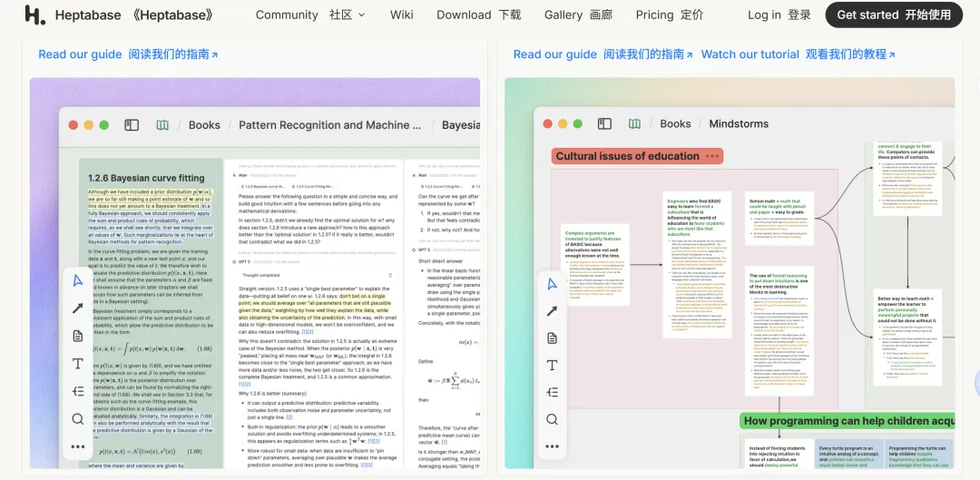Image resolution: width=980 pixels, height=480 pixels.
Task: Click search magnifier in Pattern Recognition screenshot
Action: click(x=77, y=418)
